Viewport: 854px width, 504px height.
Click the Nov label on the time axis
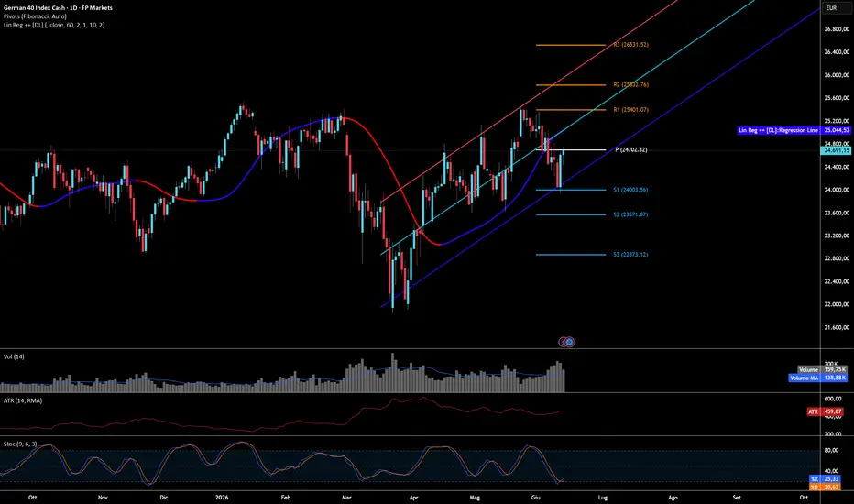pos(103,498)
